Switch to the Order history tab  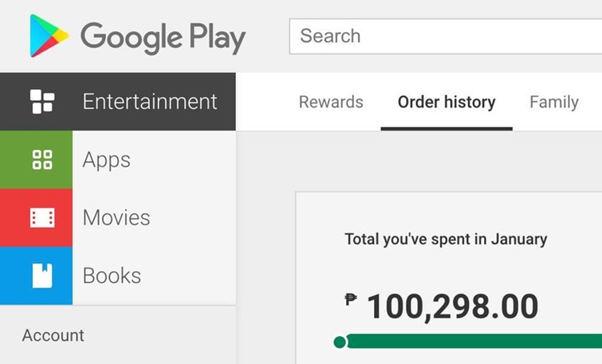(x=446, y=102)
